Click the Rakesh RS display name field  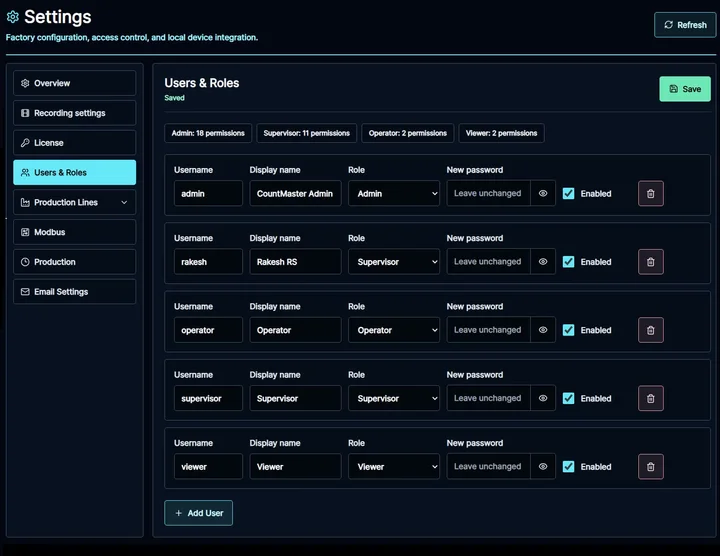click(296, 262)
